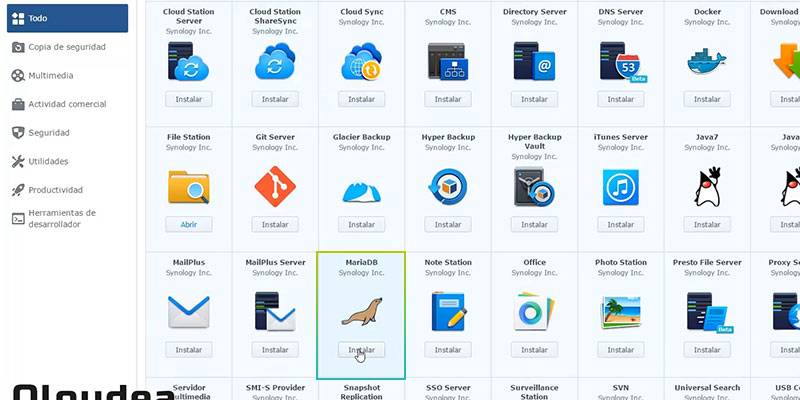Click the Photo Station icon
Image resolution: width=800 pixels, height=400 pixels.
pos(620,312)
